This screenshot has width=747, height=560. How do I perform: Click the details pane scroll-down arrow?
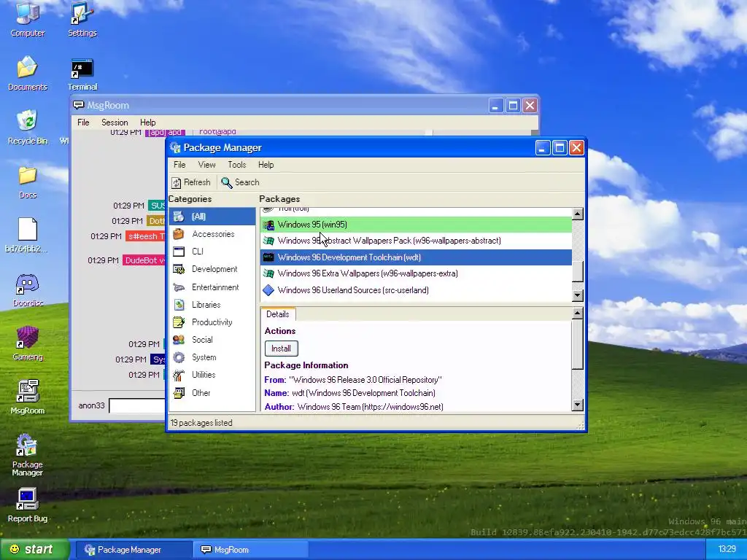tap(578, 405)
